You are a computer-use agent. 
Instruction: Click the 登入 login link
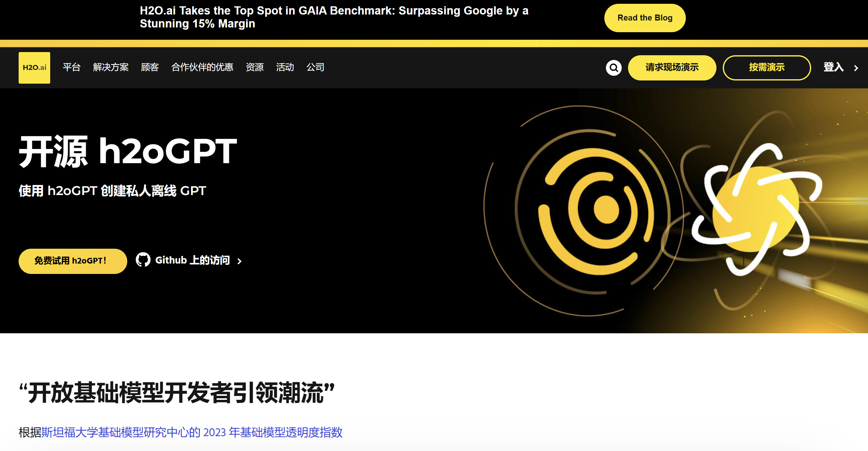(833, 67)
